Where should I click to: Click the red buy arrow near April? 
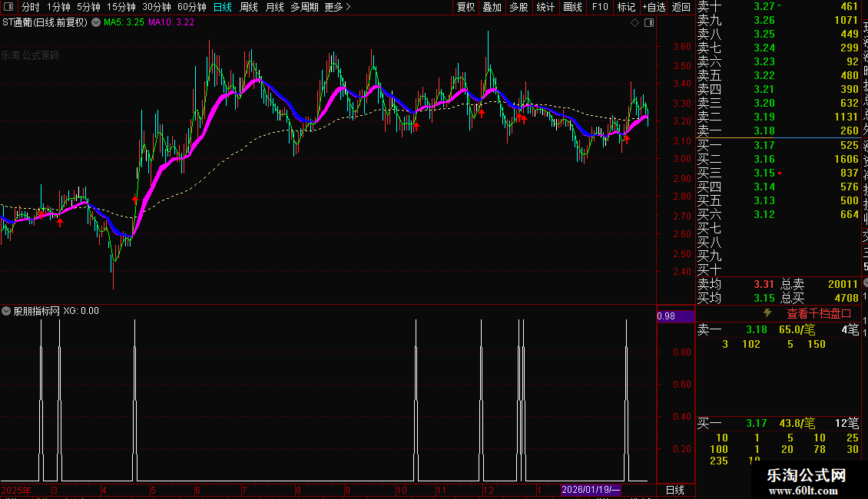point(135,200)
